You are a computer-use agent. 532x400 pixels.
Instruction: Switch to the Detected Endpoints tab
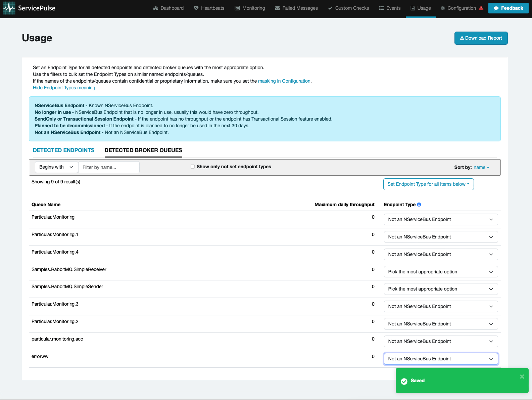point(64,150)
